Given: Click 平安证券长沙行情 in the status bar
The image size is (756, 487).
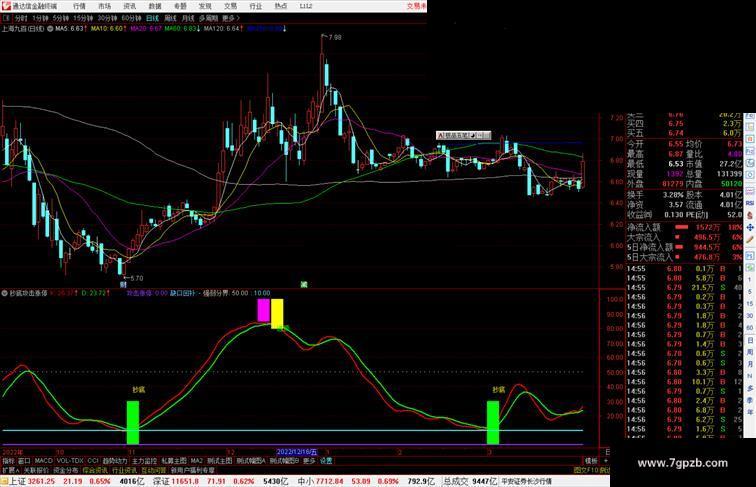Looking at the screenshot, I should tap(526, 481).
